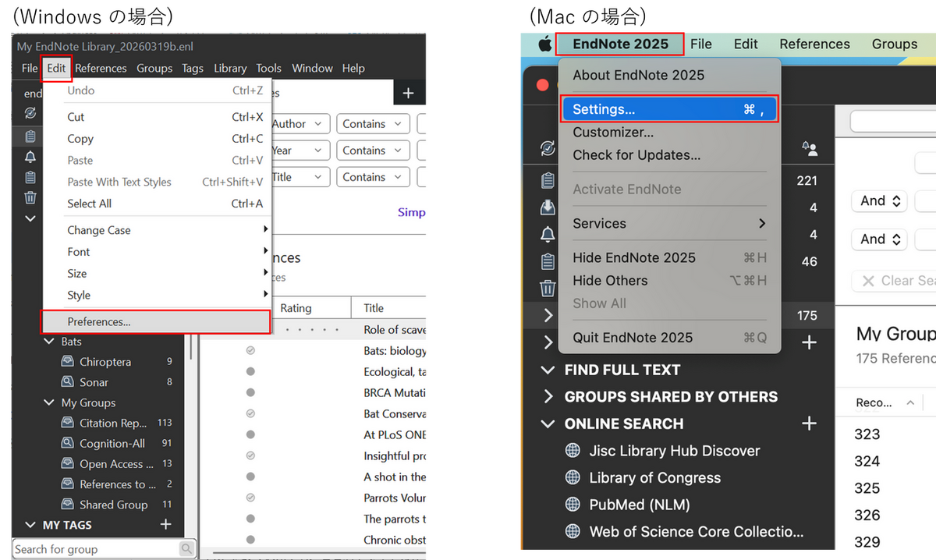Click the Sonar smart group icon

[67, 382]
